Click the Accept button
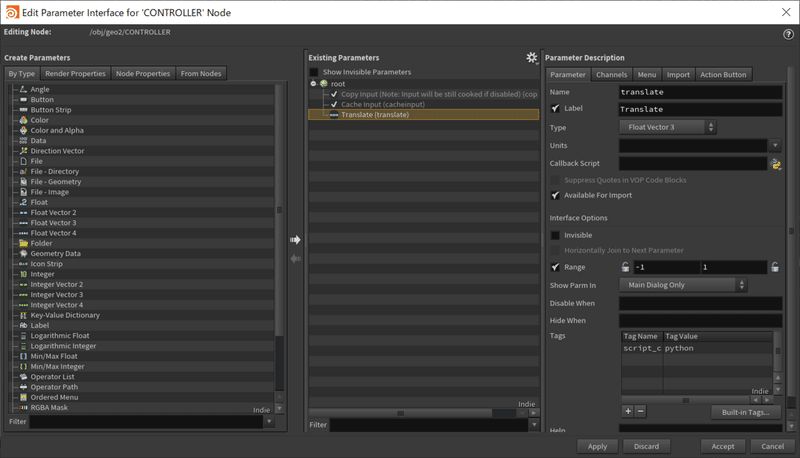800x458 pixels. pyautogui.click(x=723, y=446)
